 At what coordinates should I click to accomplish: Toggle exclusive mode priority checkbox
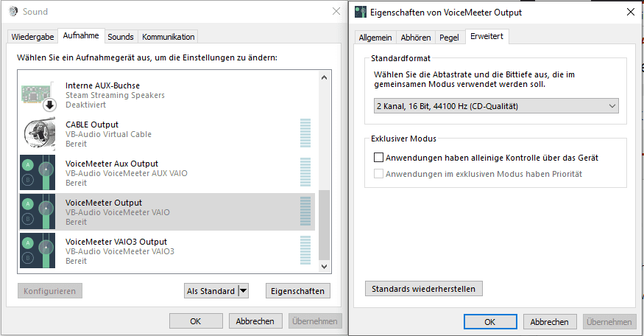click(x=378, y=174)
